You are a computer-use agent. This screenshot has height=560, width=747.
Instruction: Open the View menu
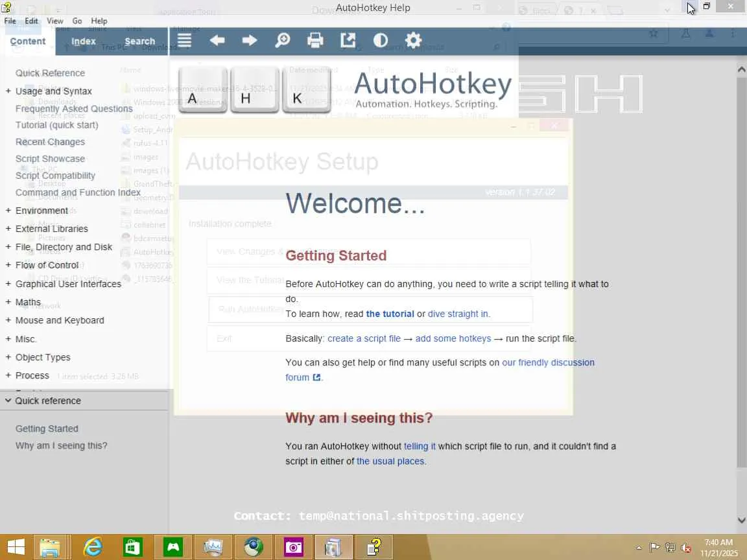54,21
